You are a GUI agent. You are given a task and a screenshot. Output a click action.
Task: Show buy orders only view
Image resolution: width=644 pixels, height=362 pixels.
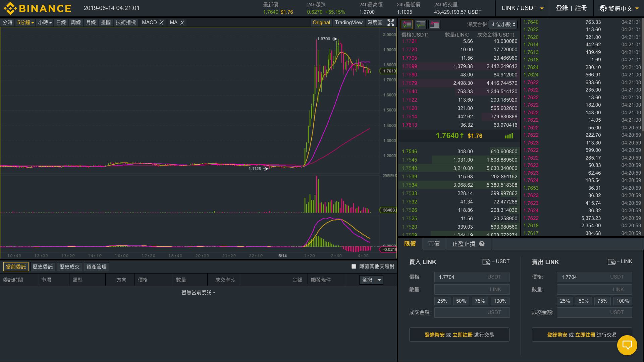pyautogui.click(x=421, y=24)
